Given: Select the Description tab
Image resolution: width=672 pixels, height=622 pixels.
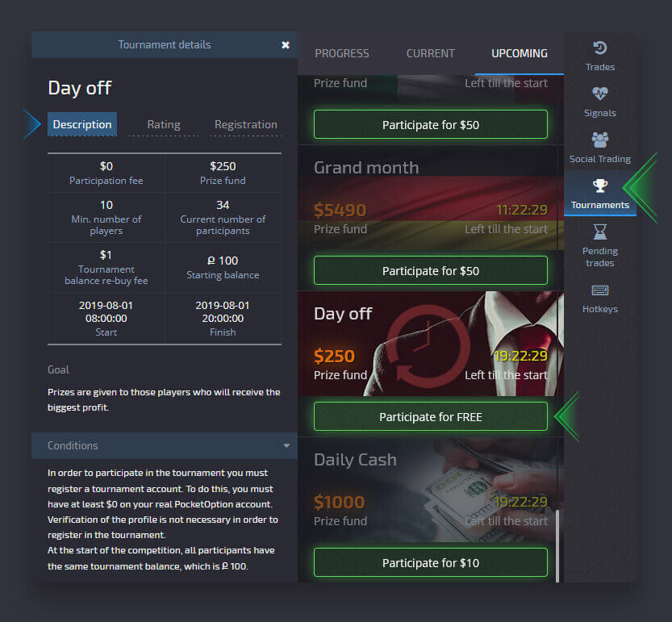Looking at the screenshot, I should (x=82, y=124).
